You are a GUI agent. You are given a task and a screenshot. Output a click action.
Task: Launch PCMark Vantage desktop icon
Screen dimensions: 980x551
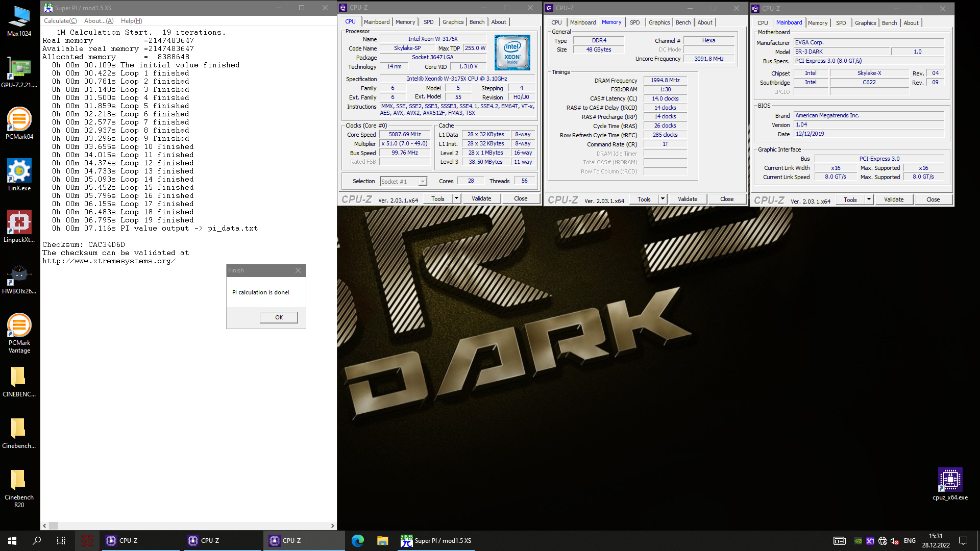click(x=19, y=334)
